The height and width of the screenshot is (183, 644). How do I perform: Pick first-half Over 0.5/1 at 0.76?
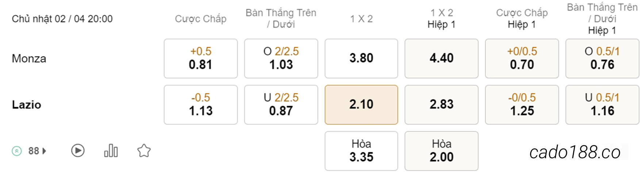tap(602, 58)
